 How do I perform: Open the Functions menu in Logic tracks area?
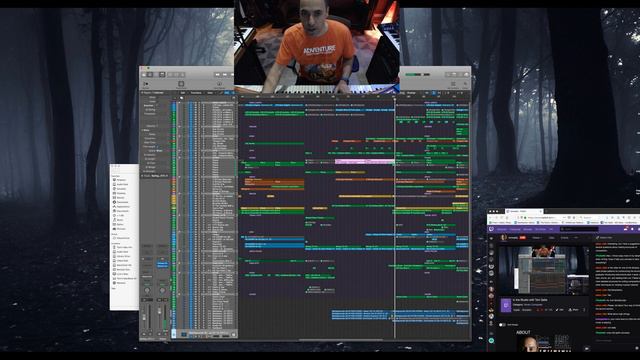[196, 93]
